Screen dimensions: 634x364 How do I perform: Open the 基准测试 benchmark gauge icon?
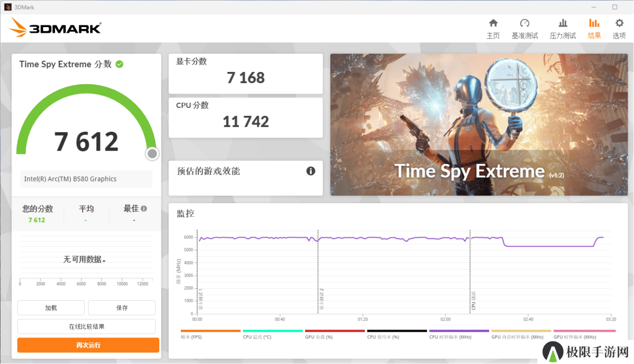[525, 23]
